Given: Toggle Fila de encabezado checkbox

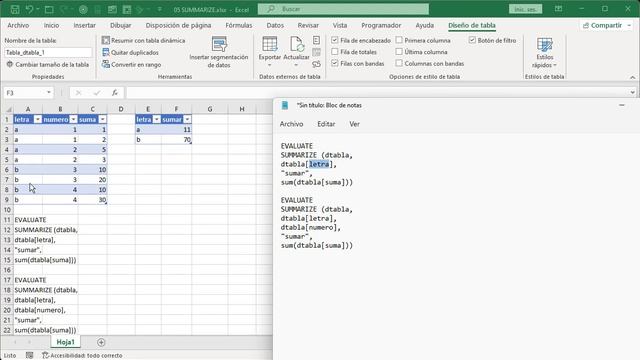Looking at the screenshot, I should click(x=335, y=40).
